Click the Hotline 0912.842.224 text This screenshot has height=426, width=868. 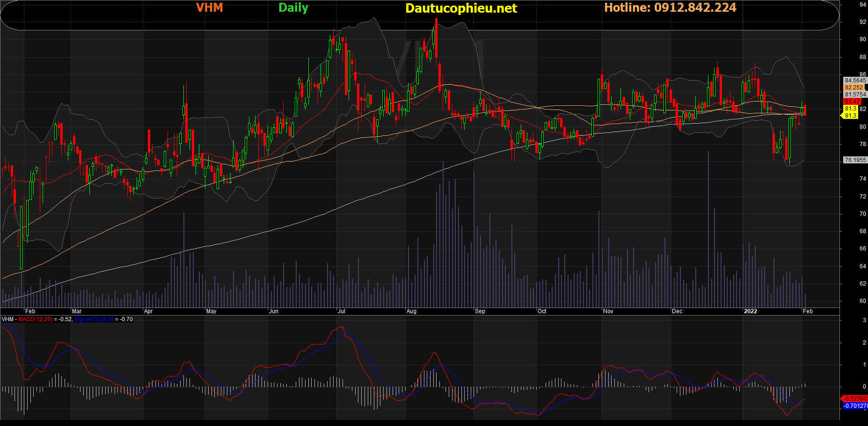tap(670, 8)
